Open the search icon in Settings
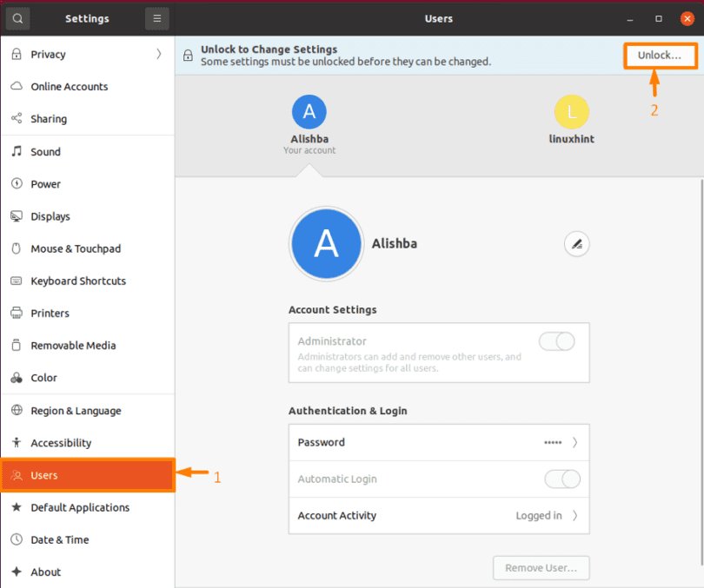This screenshot has height=588, width=704. tap(17, 18)
